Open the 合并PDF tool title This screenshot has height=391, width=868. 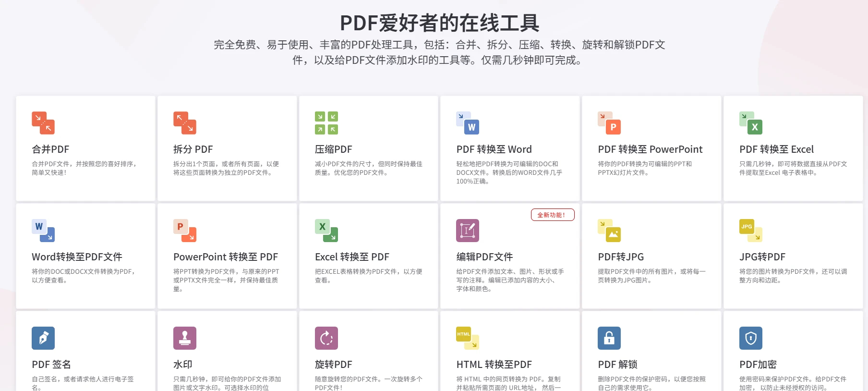pos(50,149)
